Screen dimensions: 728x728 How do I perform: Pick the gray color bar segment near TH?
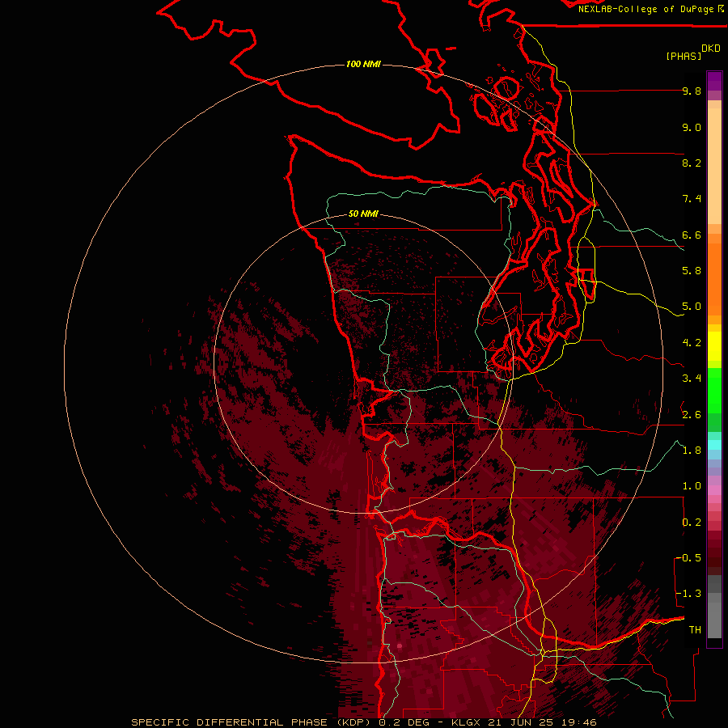pyautogui.click(x=714, y=620)
